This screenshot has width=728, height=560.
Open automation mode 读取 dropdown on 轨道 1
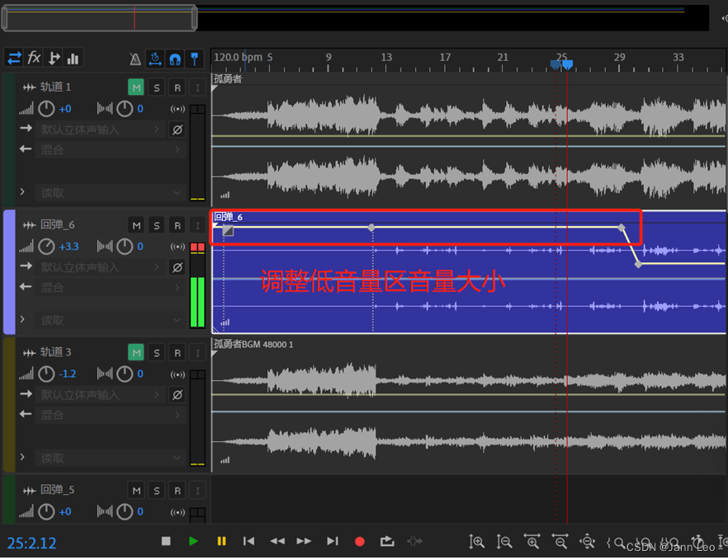point(111,192)
